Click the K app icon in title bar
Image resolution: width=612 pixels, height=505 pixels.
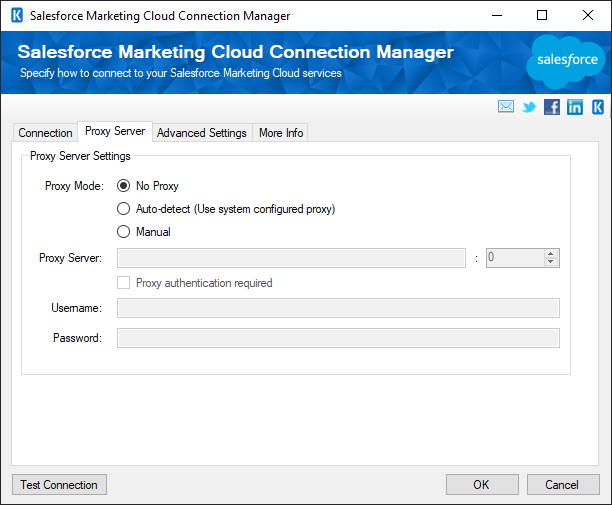17,16
